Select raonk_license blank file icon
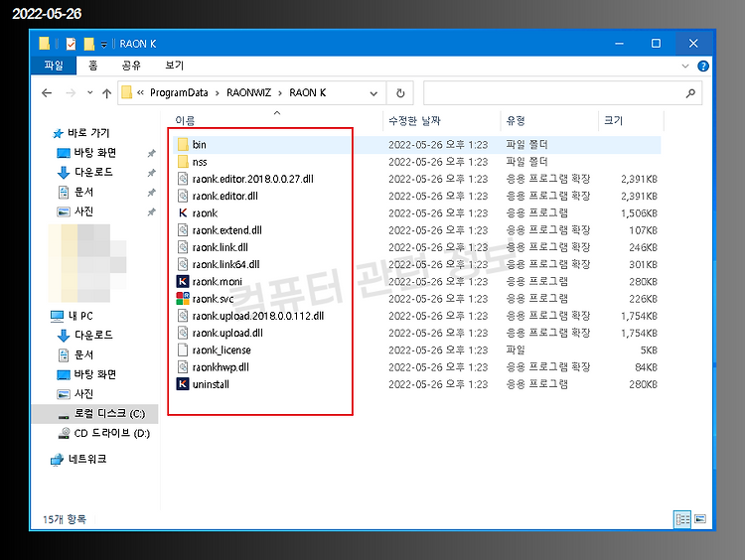 tap(183, 350)
